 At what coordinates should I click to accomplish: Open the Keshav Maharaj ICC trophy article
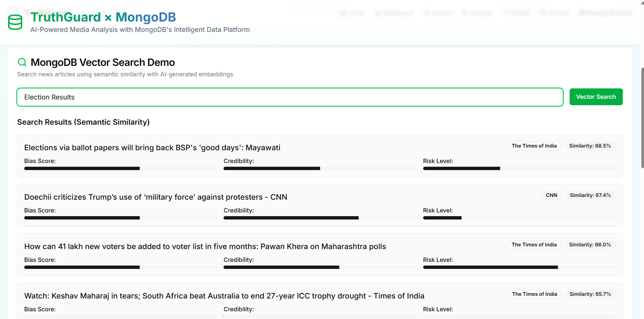coord(224,296)
